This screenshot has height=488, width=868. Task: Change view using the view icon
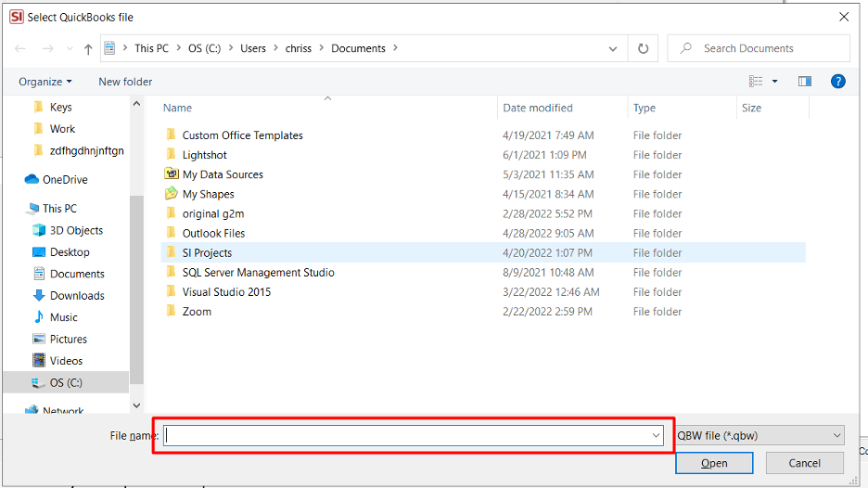(756, 82)
